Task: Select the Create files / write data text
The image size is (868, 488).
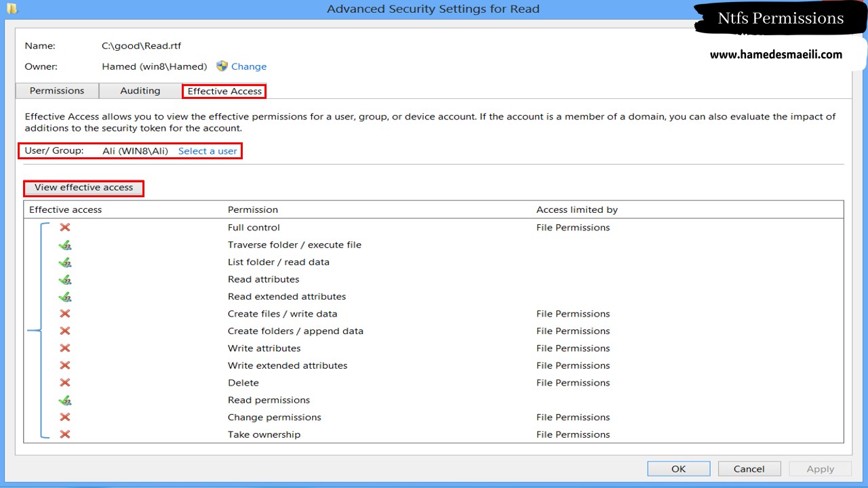Action: click(x=282, y=314)
